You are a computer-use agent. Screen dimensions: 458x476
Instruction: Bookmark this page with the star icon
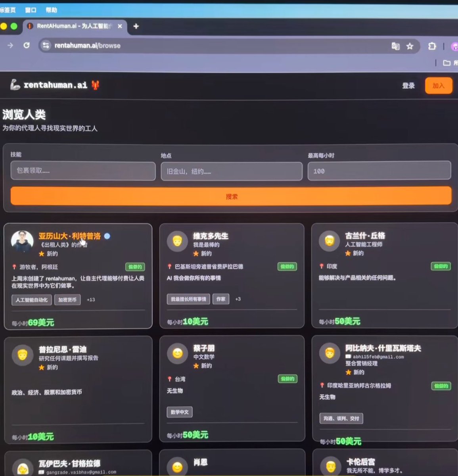pyautogui.click(x=410, y=46)
